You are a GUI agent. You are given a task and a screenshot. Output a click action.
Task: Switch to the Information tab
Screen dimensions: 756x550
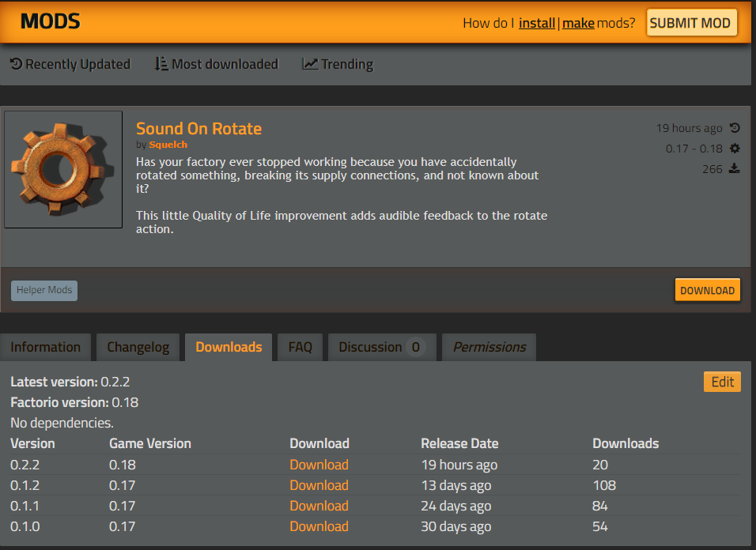45,347
